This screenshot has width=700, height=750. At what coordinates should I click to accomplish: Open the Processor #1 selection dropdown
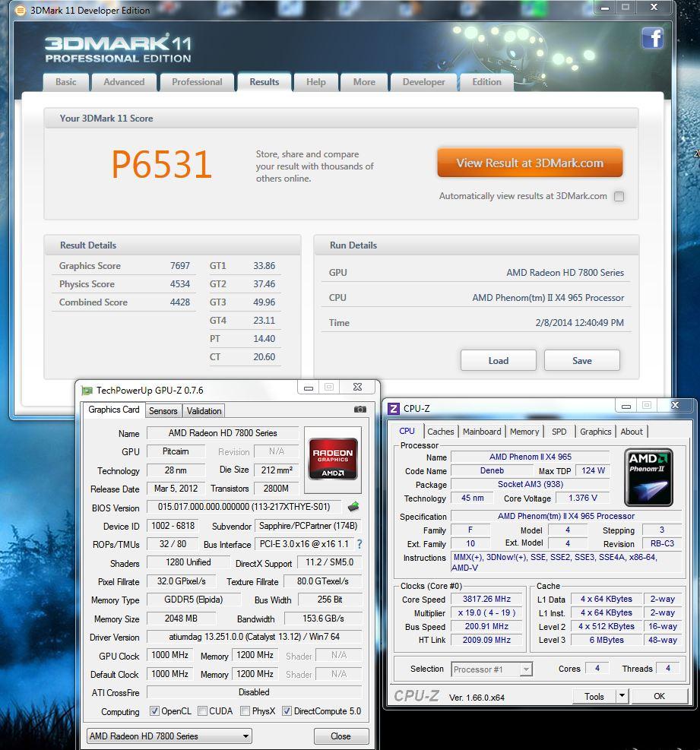[492, 669]
